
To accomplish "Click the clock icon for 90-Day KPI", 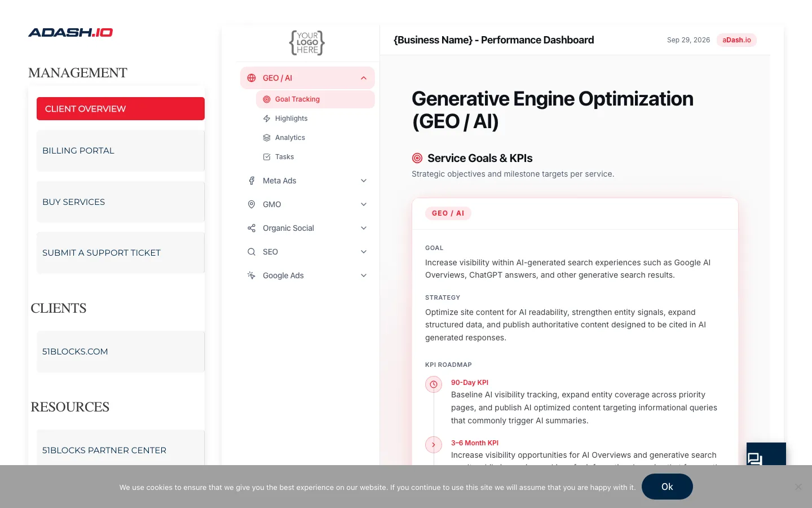I will [434, 384].
